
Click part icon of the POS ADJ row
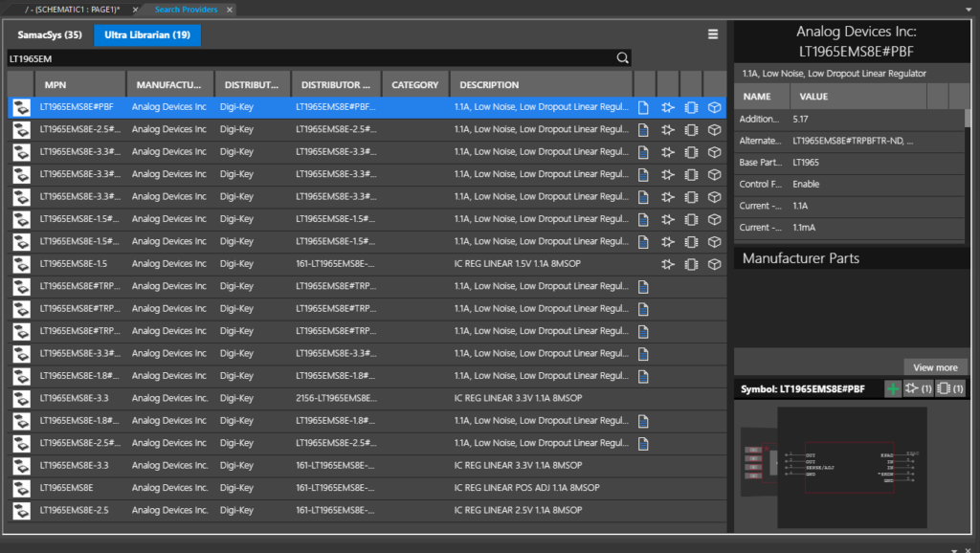click(21, 488)
